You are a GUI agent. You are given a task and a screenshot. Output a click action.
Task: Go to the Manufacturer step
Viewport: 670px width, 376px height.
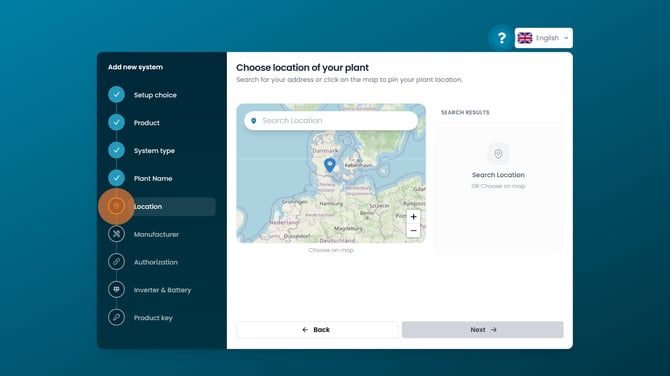click(156, 234)
